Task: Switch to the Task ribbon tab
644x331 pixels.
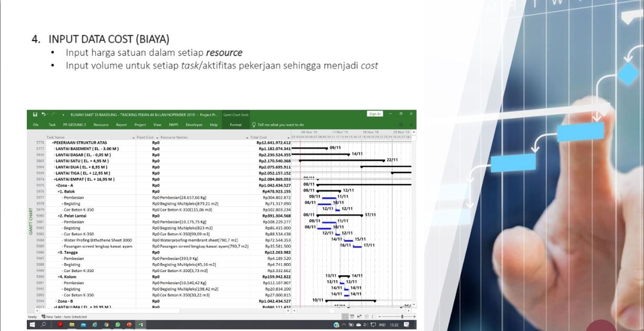Action: (52, 125)
